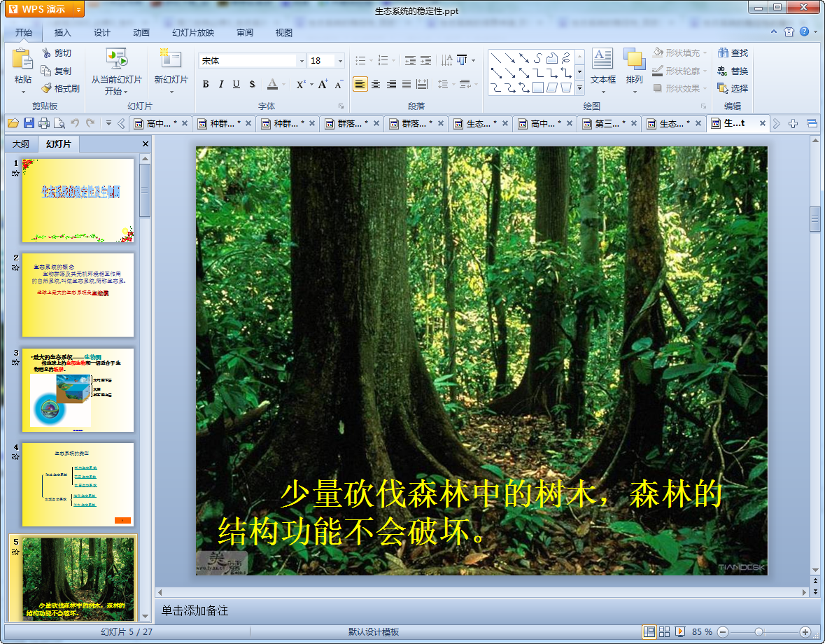Enable distributed text alignment
825x644 pixels.
point(422,84)
